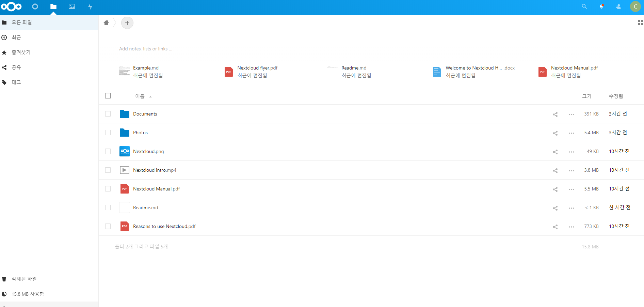Open recent Nextcloud Manual.pdf recommendation
This screenshot has width=644, height=307.
[x=568, y=72]
